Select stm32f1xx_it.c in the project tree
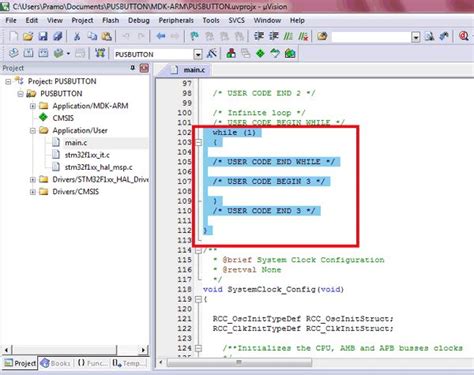This screenshot has height=375, width=474. click(x=87, y=155)
